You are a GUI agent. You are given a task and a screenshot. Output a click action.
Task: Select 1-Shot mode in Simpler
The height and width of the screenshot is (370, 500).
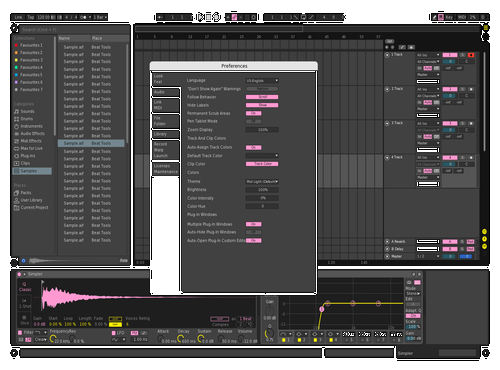pos(25,303)
